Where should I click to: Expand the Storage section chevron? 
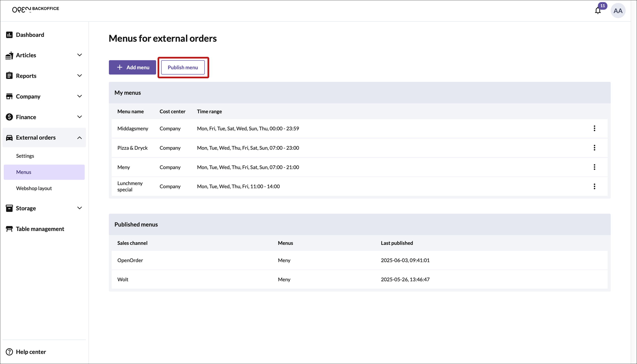click(x=80, y=208)
